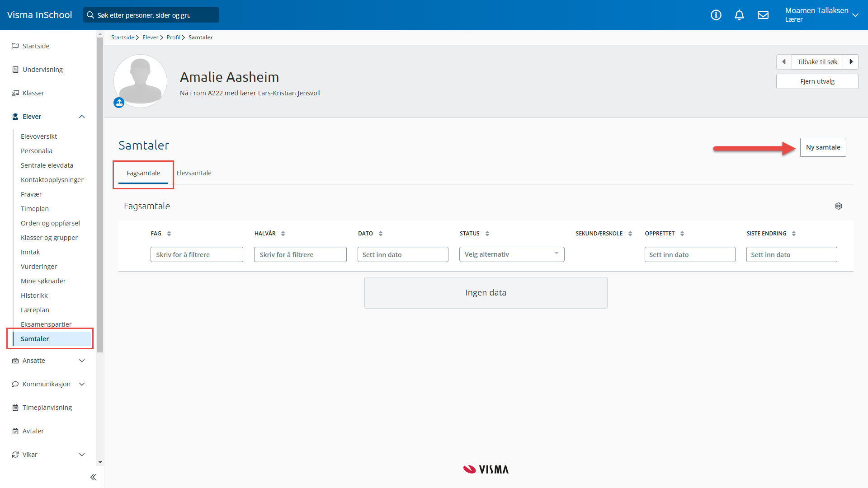Sort table by SISTE ENDRING column

[794, 234]
